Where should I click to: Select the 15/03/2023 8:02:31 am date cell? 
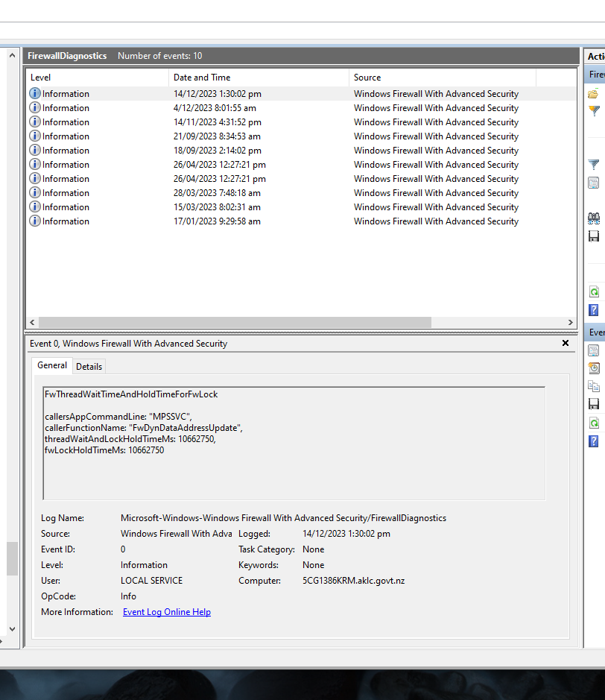217,207
